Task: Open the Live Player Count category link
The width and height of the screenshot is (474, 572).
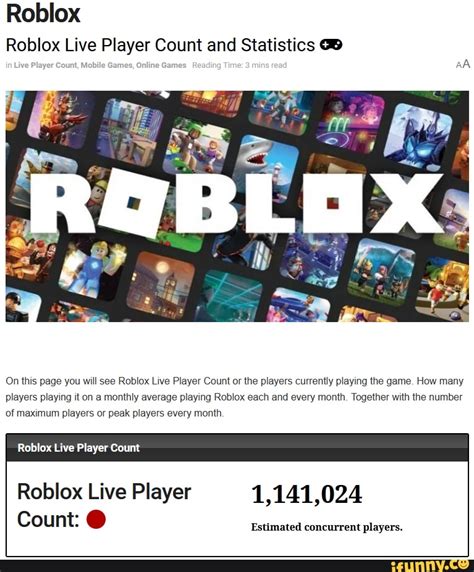Action: [x=46, y=65]
